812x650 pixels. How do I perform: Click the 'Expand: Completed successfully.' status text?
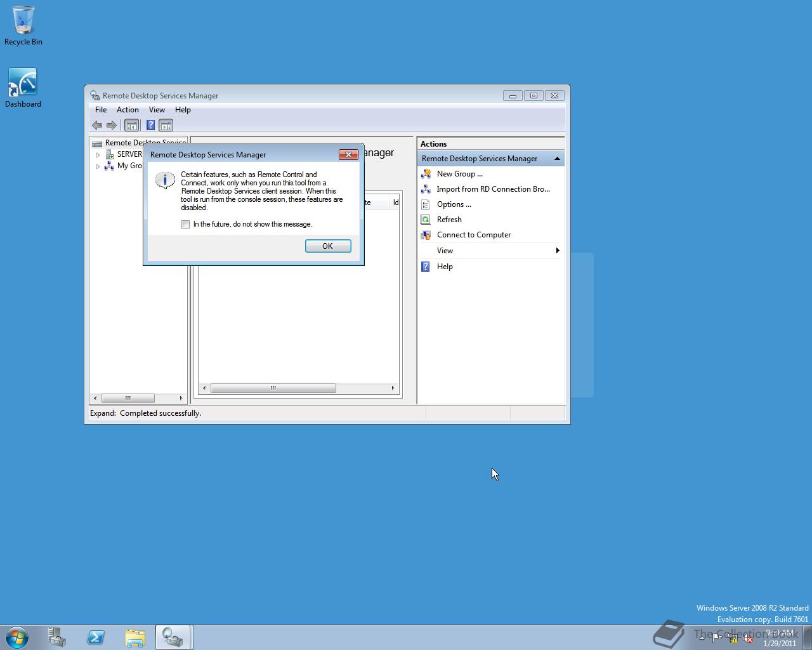[145, 413]
